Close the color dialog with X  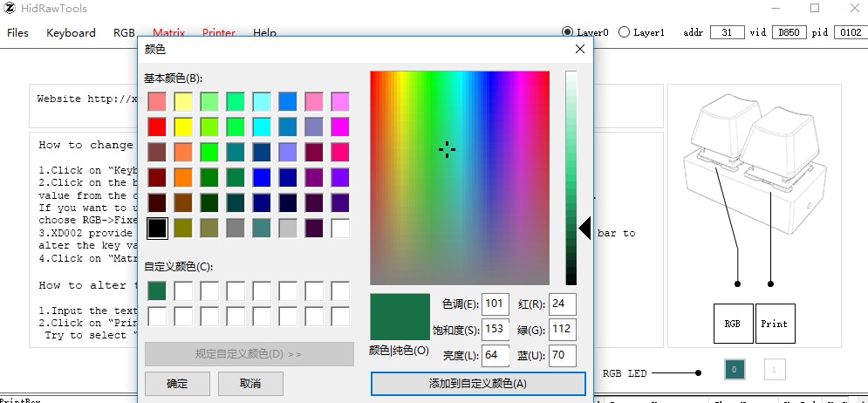point(579,50)
